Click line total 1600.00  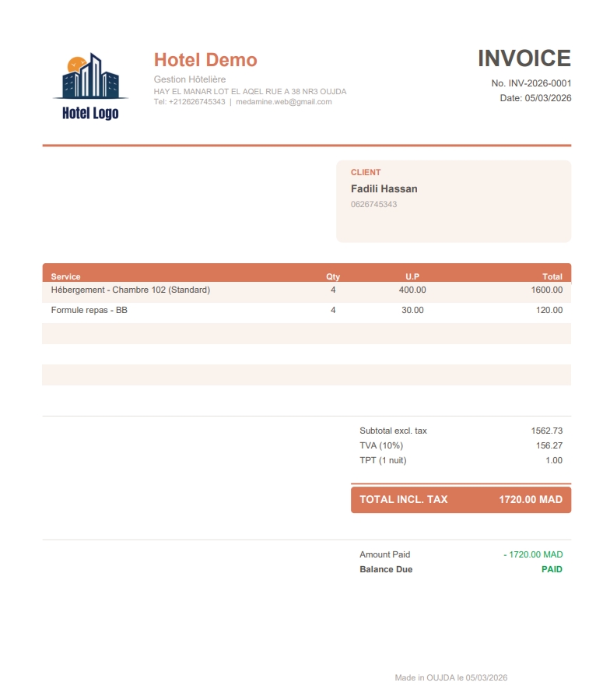coord(547,290)
